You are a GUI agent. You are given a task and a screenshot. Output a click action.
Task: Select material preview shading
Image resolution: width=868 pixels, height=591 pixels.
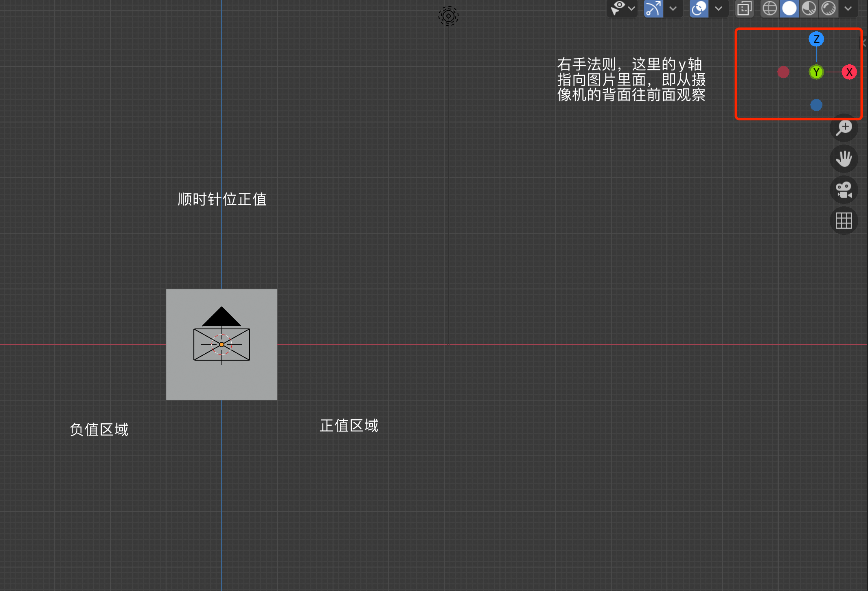pos(809,8)
